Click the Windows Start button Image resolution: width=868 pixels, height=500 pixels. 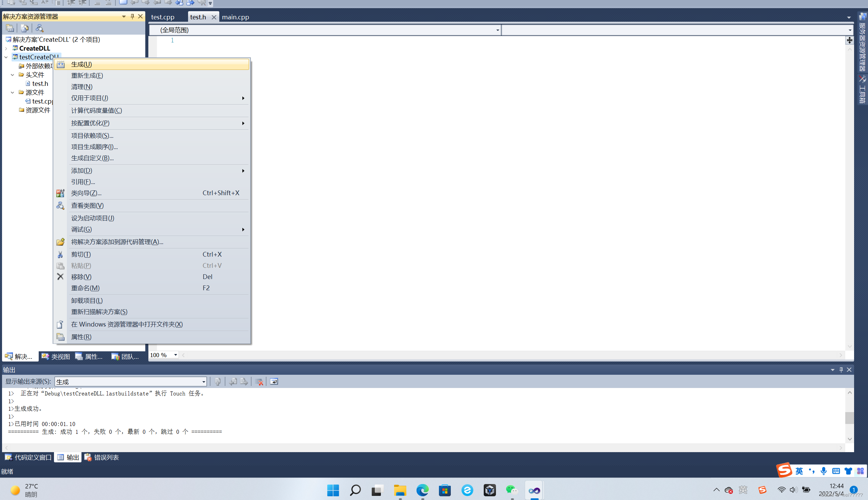coord(333,490)
